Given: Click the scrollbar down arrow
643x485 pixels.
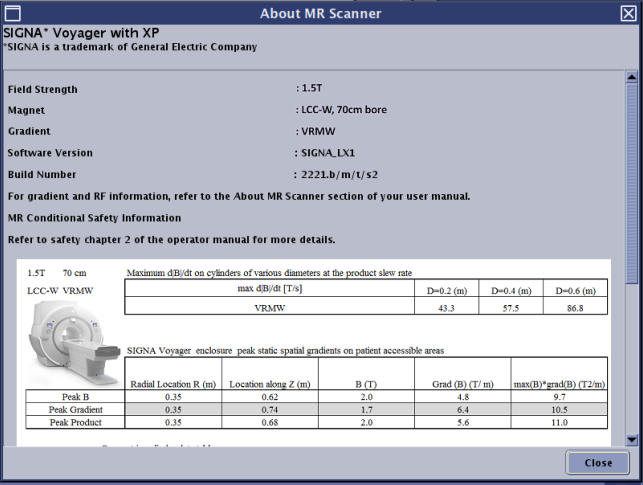Looking at the screenshot, I should pos(631,439).
